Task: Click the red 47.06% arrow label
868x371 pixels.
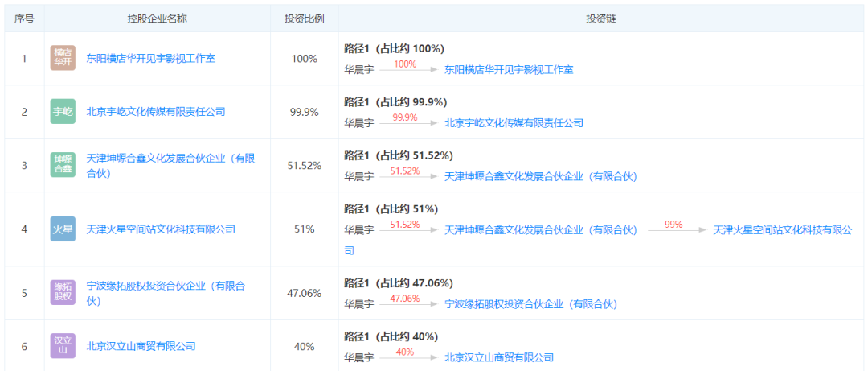Action: pyautogui.click(x=405, y=299)
